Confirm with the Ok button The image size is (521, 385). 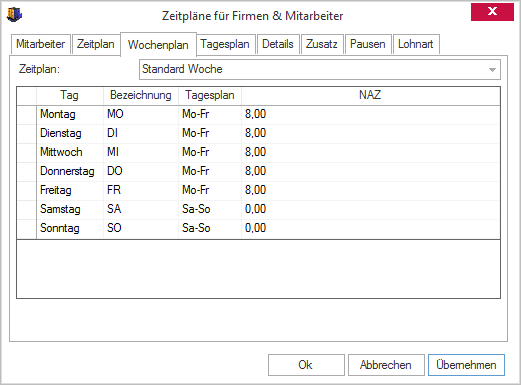point(306,365)
